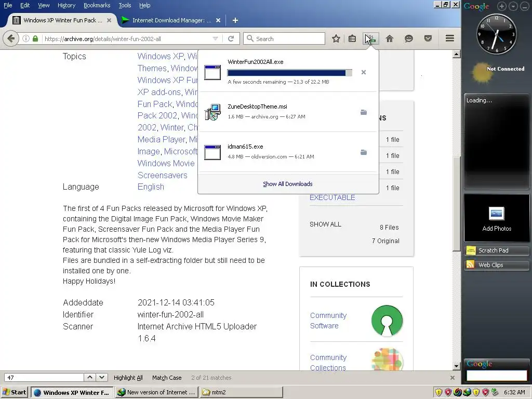Expand the Scratch Pad gadget
This screenshot has height=399, width=532.
tap(497, 250)
